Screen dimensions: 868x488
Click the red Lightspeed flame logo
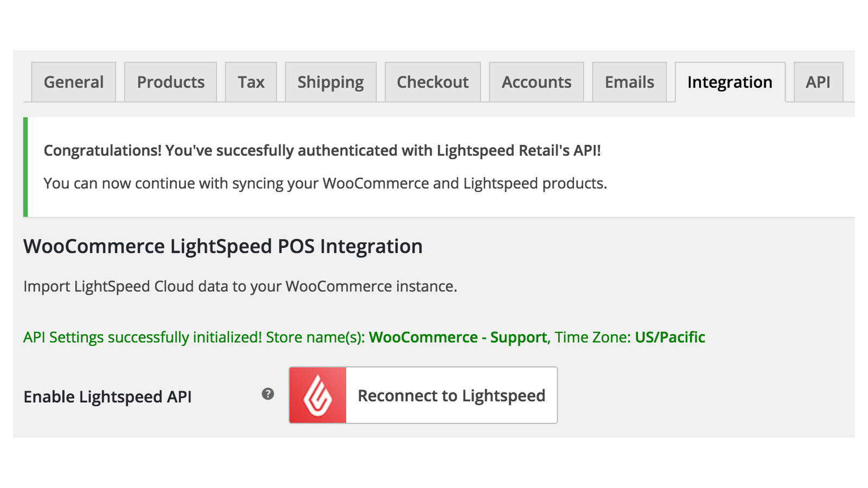[x=318, y=395]
